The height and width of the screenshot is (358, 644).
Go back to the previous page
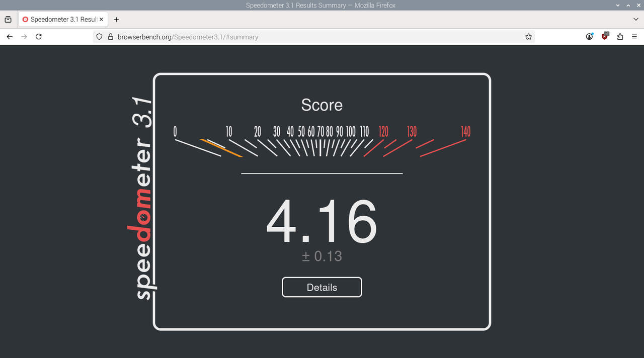coord(9,37)
